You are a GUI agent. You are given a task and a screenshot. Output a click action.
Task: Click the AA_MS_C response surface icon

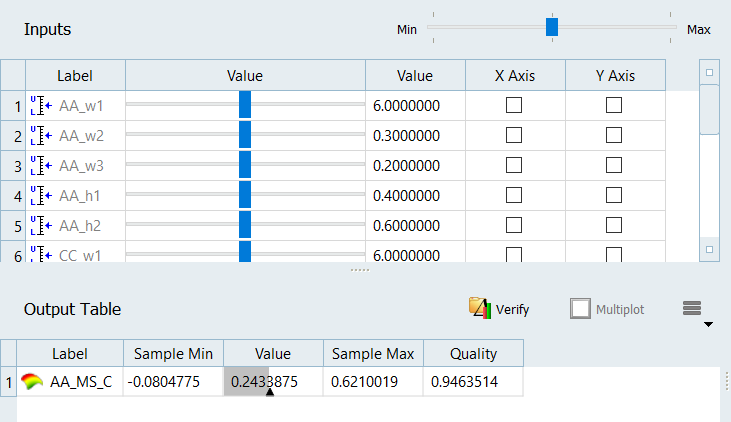[x=32, y=381]
